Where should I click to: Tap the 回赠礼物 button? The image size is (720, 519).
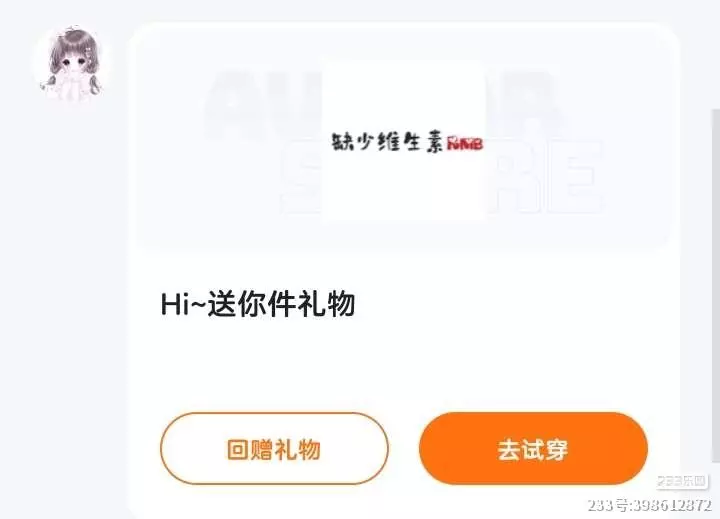click(x=274, y=449)
